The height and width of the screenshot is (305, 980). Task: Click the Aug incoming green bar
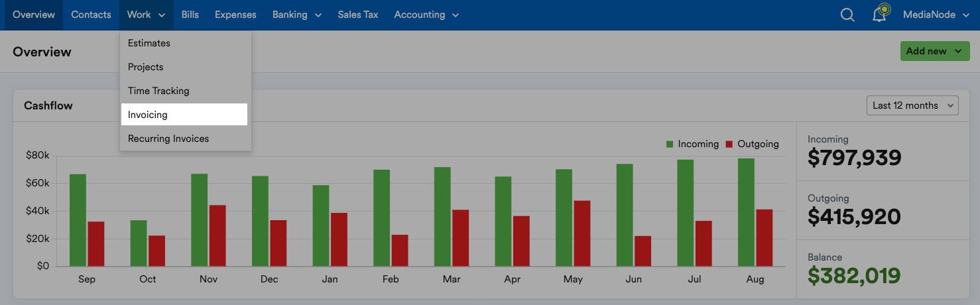coord(746,212)
